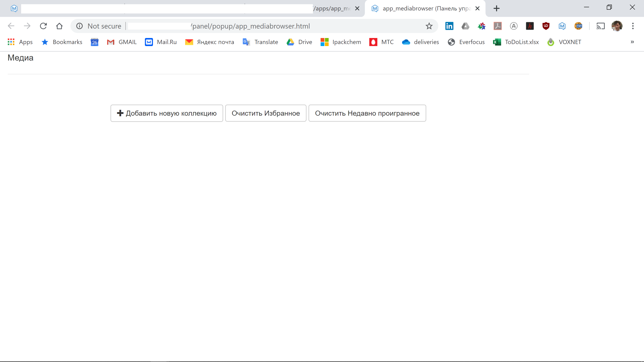The height and width of the screenshot is (362, 644).
Task: Click the uBlock Origin extension icon
Action: coord(546,26)
